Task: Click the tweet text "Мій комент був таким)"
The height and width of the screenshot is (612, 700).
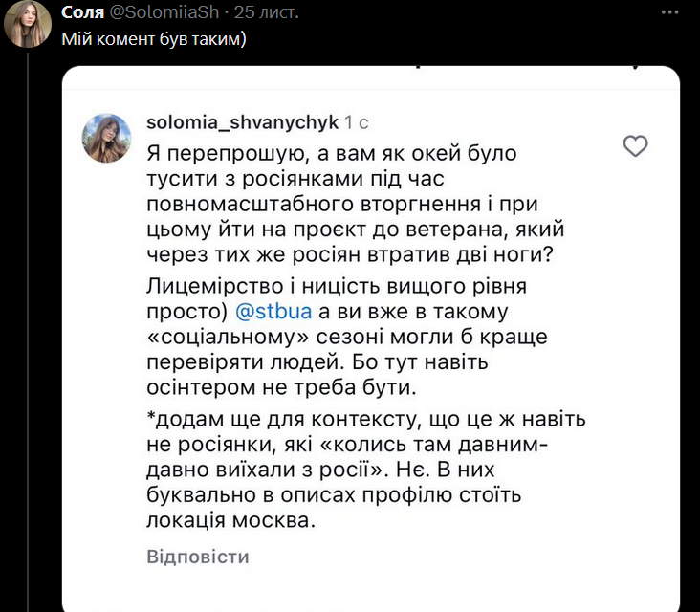Action: coord(154,39)
